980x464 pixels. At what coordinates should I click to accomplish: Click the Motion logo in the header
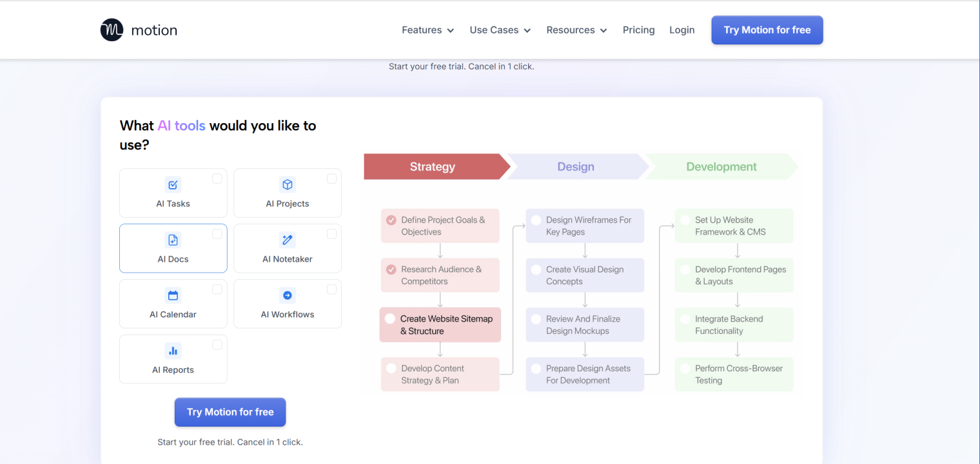pos(138,29)
